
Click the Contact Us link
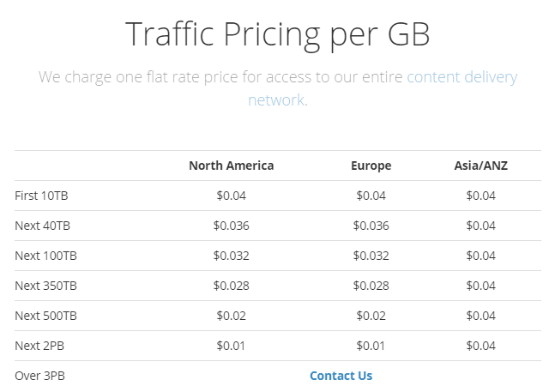(x=341, y=376)
